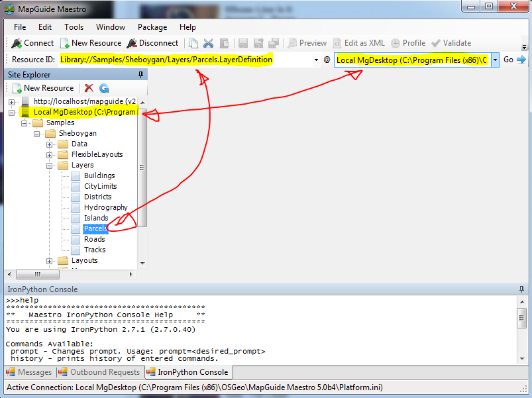Select the CityLimits layer

click(x=101, y=186)
